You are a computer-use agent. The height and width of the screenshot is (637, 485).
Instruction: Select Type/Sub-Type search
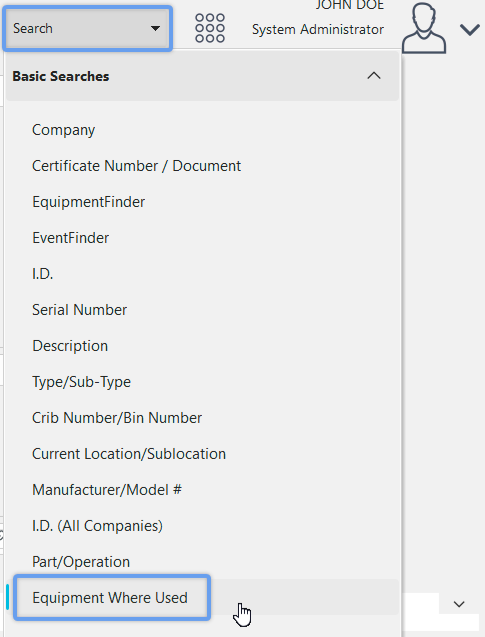pyautogui.click(x=82, y=382)
